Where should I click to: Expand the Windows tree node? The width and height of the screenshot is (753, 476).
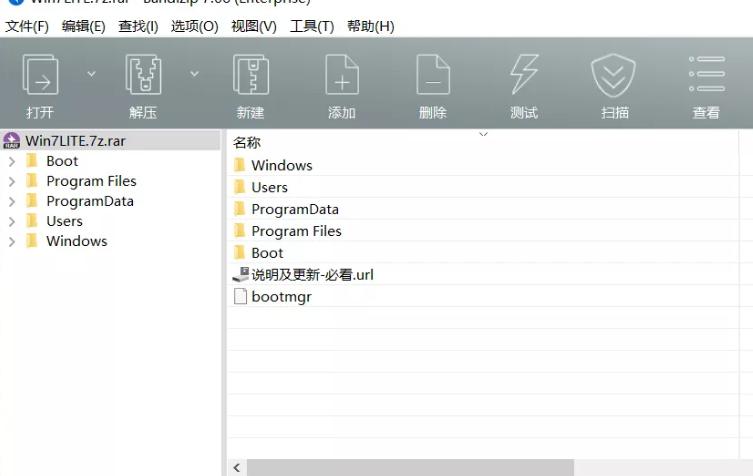12,242
